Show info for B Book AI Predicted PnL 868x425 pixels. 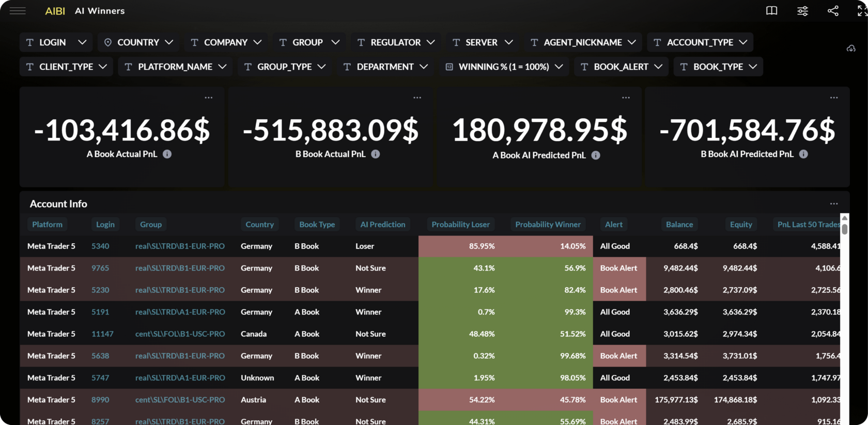[803, 154]
